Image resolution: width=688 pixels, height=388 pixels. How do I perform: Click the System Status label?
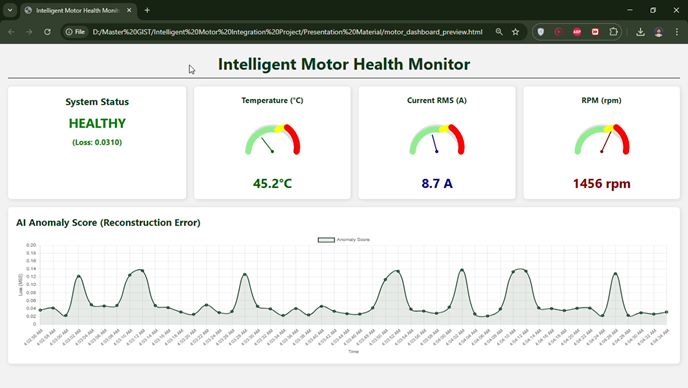tap(97, 102)
